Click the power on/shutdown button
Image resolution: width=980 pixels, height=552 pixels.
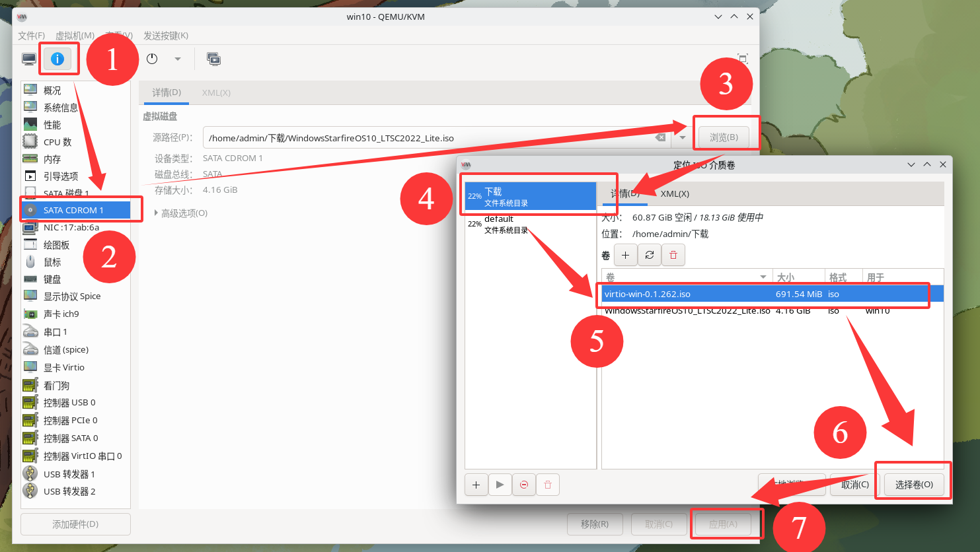tap(152, 59)
